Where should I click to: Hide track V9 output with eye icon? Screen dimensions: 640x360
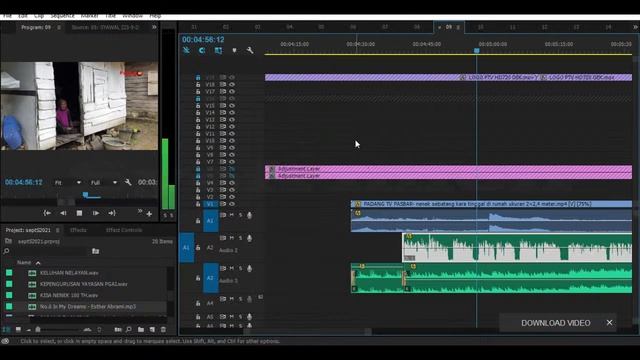[232, 148]
